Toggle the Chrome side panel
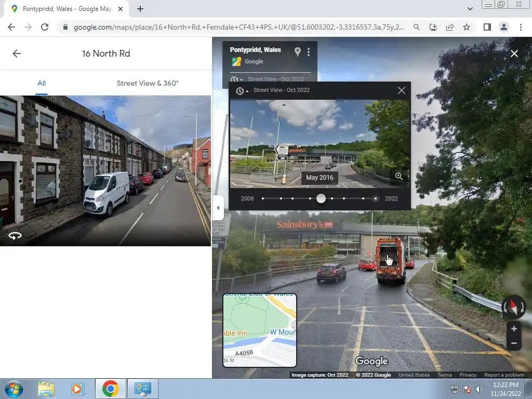This screenshot has width=532, height=399. click(487, 27)
